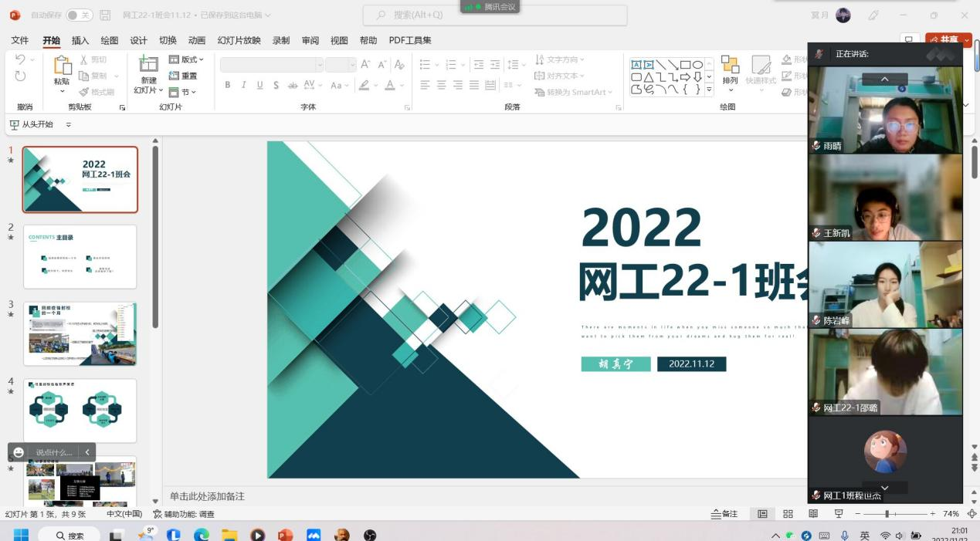Click the Undo arrow icon

click(20, 59)
